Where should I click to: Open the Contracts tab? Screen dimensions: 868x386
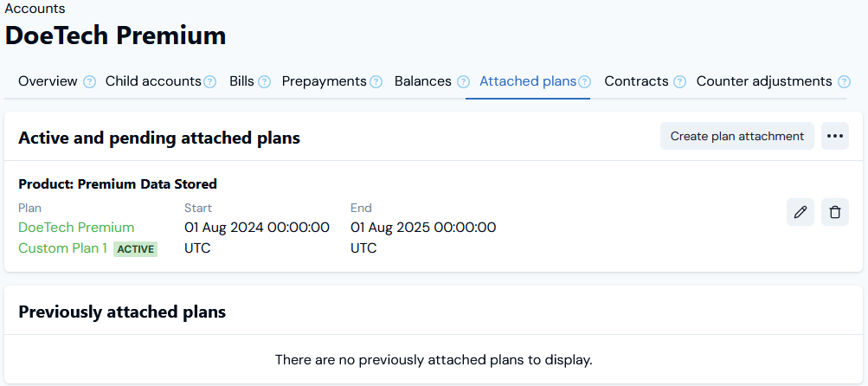[x=637, y=81]
